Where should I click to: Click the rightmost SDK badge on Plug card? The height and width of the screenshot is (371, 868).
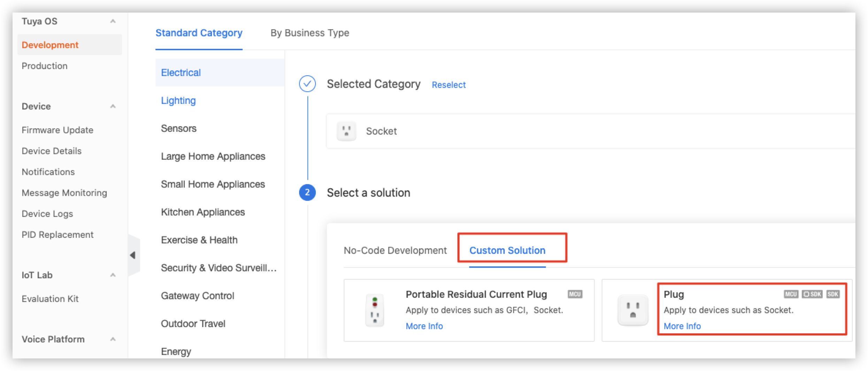coord(833,294)
